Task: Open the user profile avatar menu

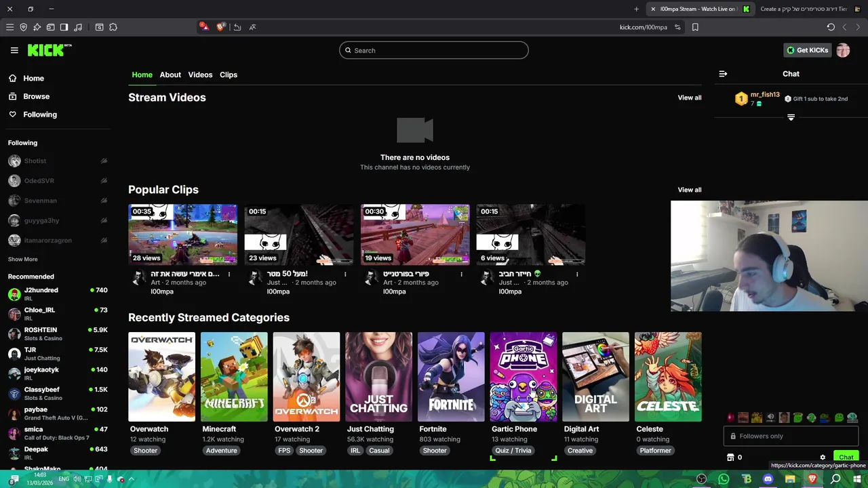Action: 843,50
